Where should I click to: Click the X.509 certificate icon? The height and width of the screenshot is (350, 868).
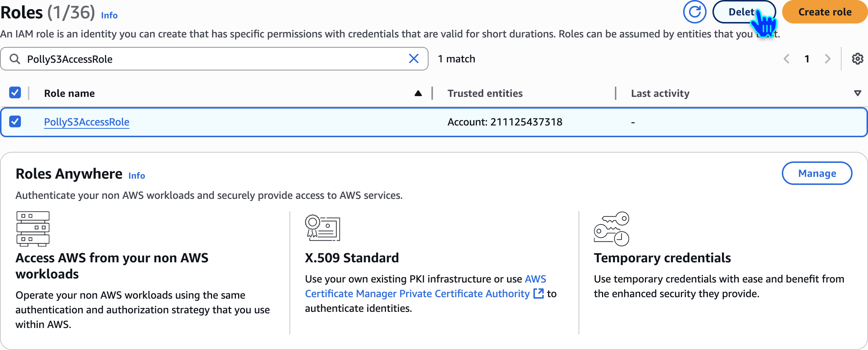(x=322, y=227)
